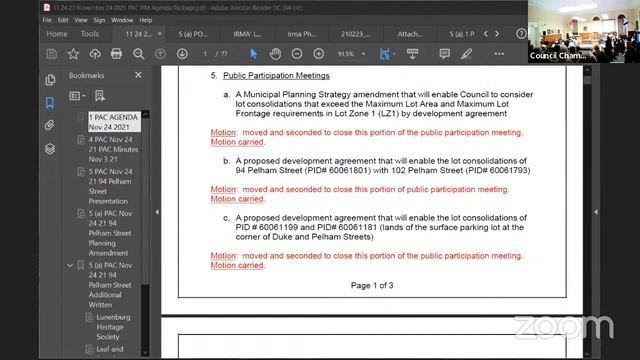The height and width of the screenshot is (360, 640).
Task: Zoom in with plus button
Action: (x=319, y=54)
